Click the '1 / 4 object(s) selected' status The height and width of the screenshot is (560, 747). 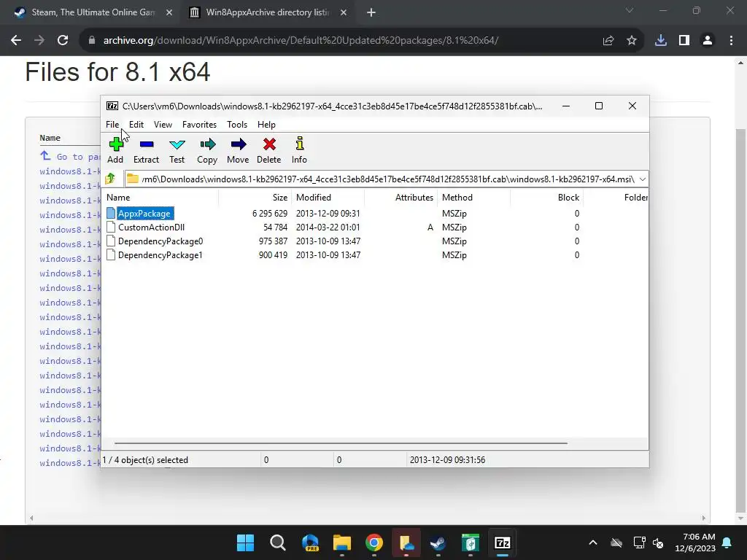point(145,460)
